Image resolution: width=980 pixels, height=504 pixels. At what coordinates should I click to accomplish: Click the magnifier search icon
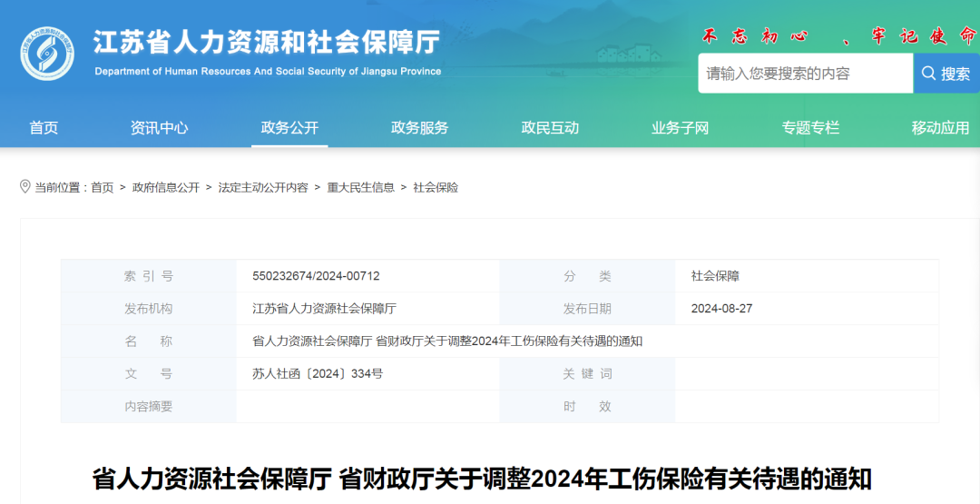(929, 74)
